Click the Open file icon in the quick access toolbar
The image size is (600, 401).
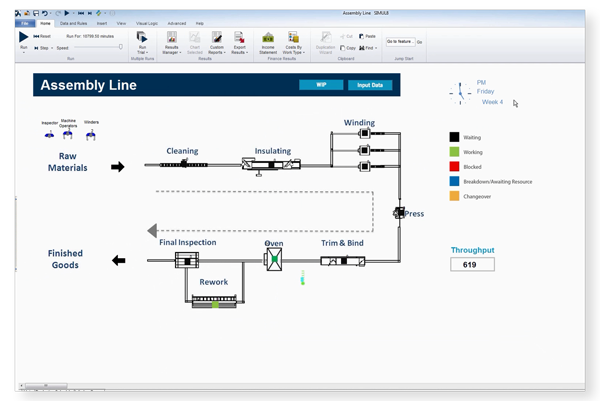[27, 13]
